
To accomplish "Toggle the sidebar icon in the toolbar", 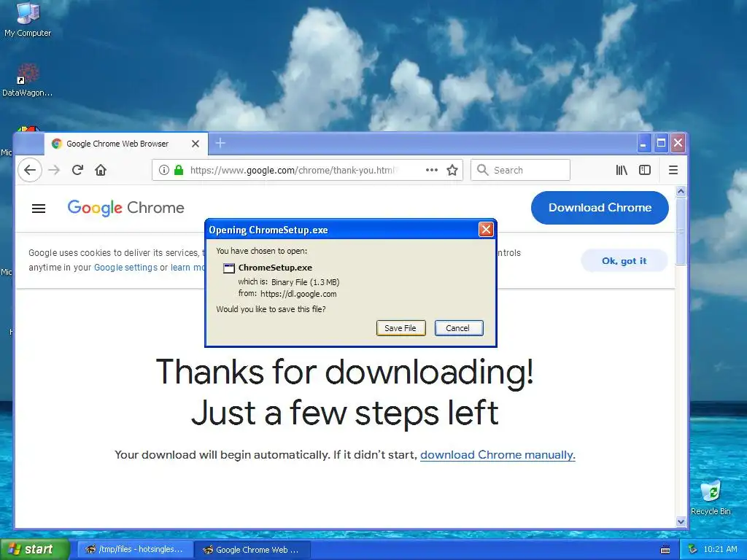I will pos(645,170).
